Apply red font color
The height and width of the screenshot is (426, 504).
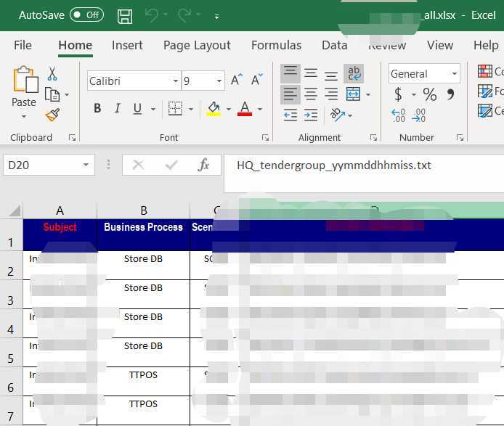[x=245, y=109]
